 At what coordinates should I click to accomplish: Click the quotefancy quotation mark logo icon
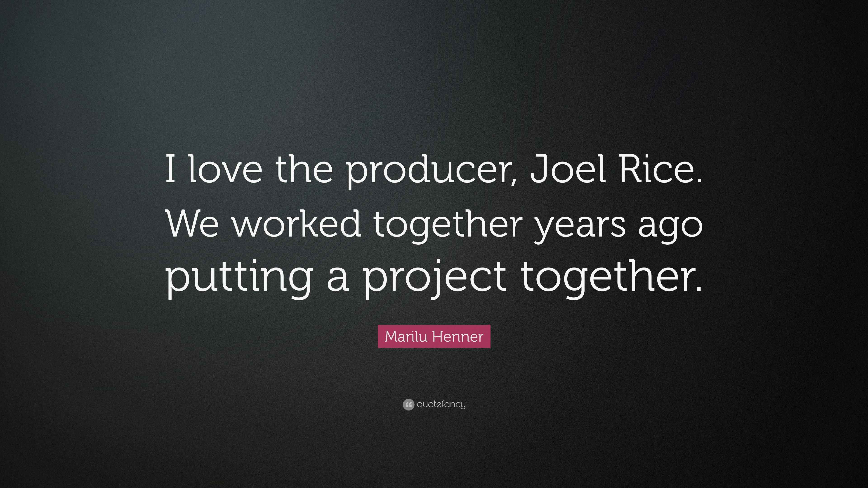pos(408,404)
